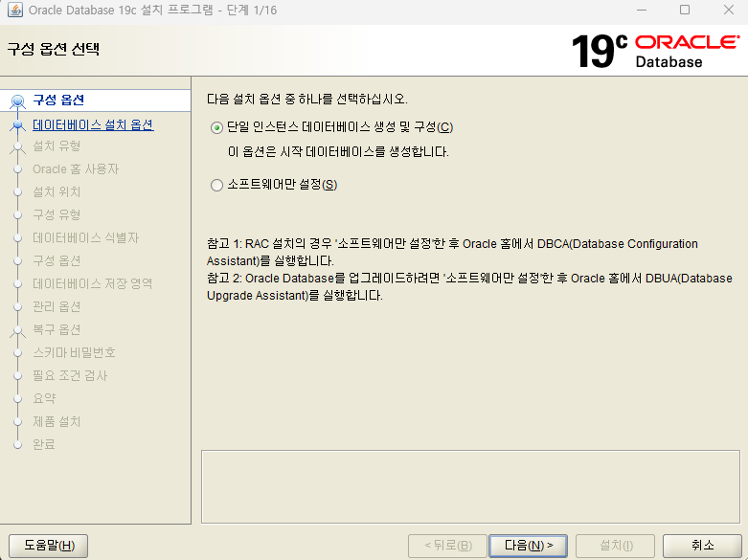Click the Oracle 홈 사용자 step

click(x=76, y=168)
